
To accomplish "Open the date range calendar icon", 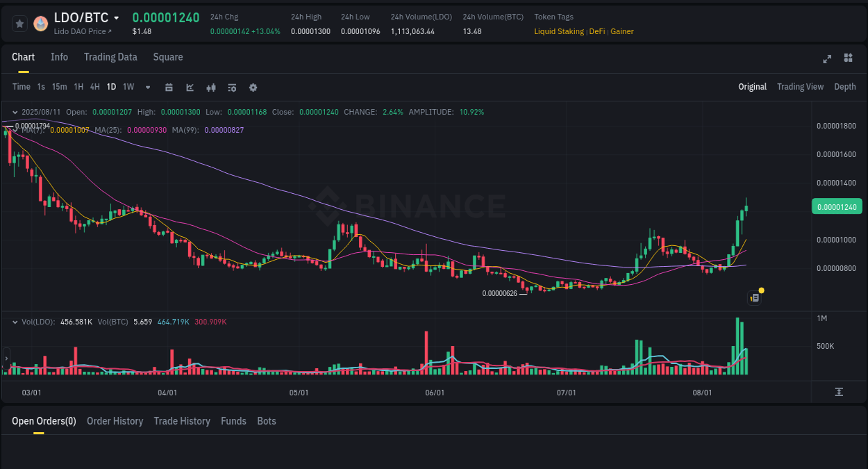I will pyautogui.click(x=169, y=87).
